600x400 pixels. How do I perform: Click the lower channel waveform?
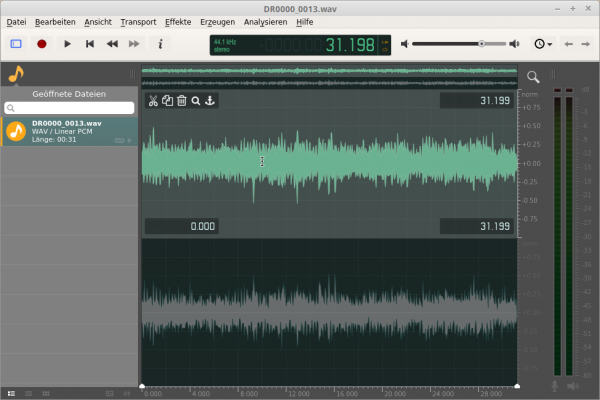329,313
